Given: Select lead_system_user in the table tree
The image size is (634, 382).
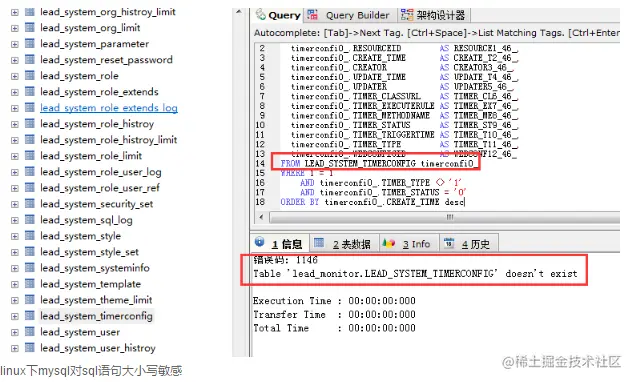Looking at the screenshot, I should [80, 332].
